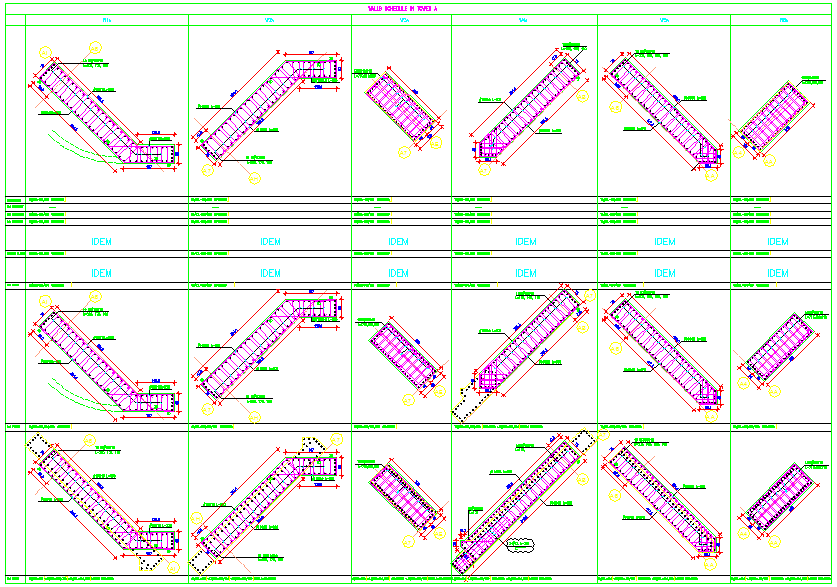The width and height of the screenshot is (837, 587).
Task: Click the lower IDEM label in the second column
Action: click(270, 273)
